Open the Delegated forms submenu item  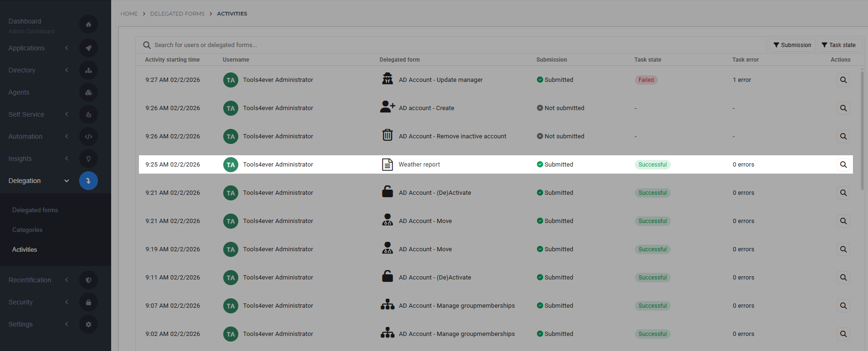35,210
